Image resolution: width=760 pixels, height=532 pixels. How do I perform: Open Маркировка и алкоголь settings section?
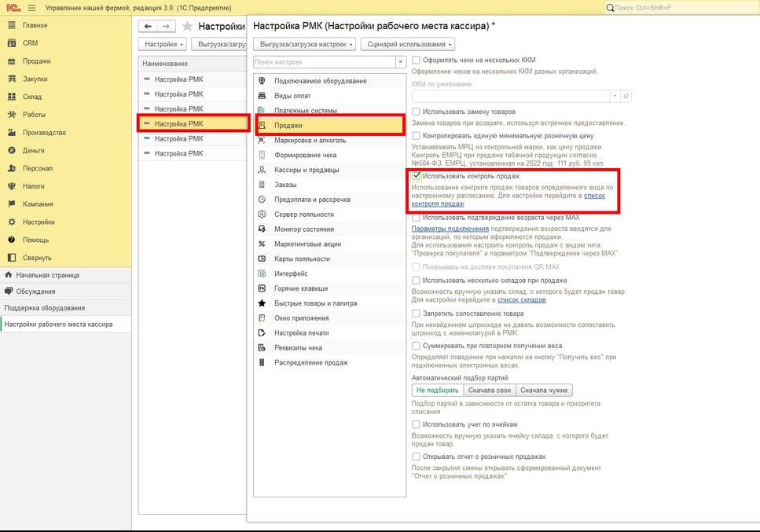(329, 141)
